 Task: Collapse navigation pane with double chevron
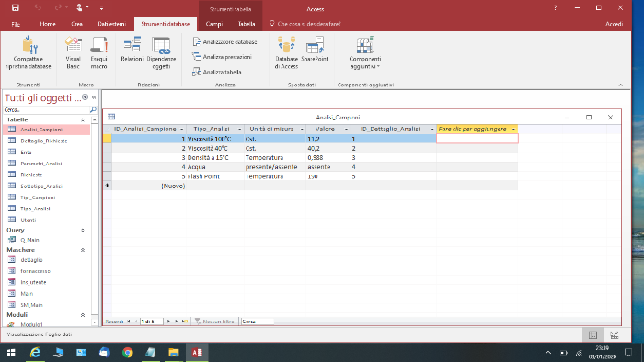(x=94, y=97)
